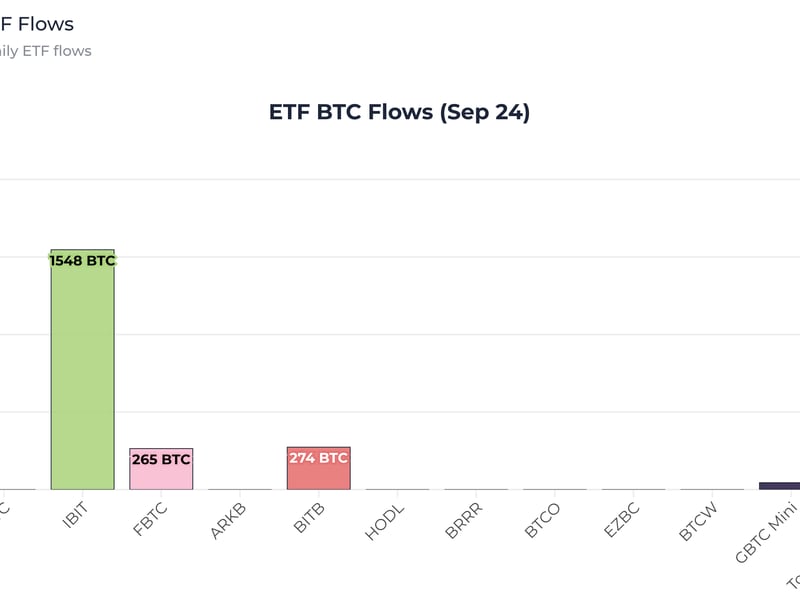
Task: Select the 1548 BTC data label
Action: coord(82,261)
